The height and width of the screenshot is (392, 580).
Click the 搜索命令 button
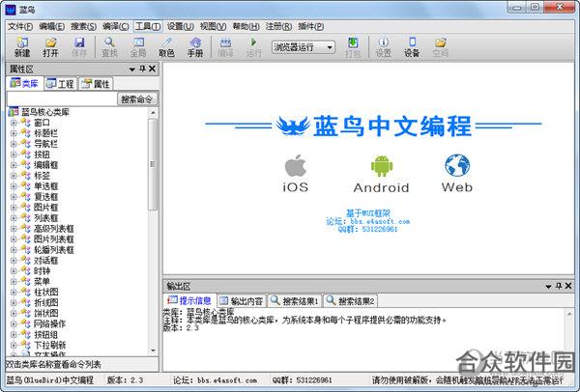coord(137,99)
